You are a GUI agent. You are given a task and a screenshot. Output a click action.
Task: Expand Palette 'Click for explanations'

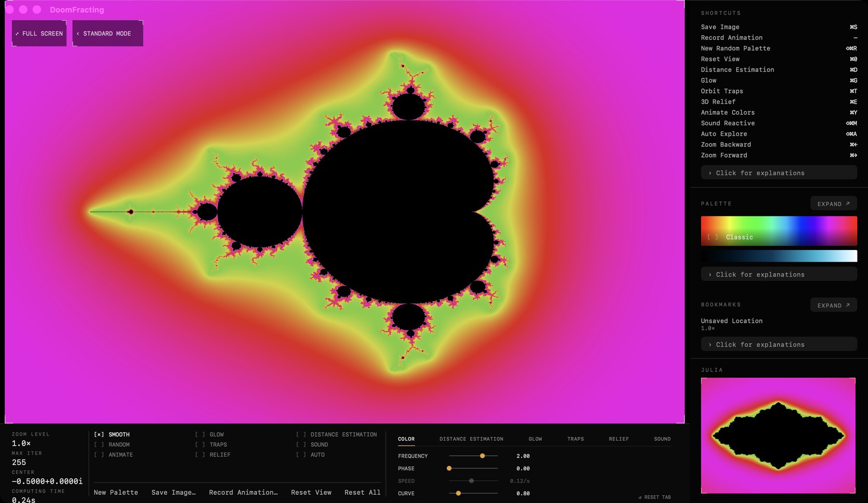click(x=779, y=275)
